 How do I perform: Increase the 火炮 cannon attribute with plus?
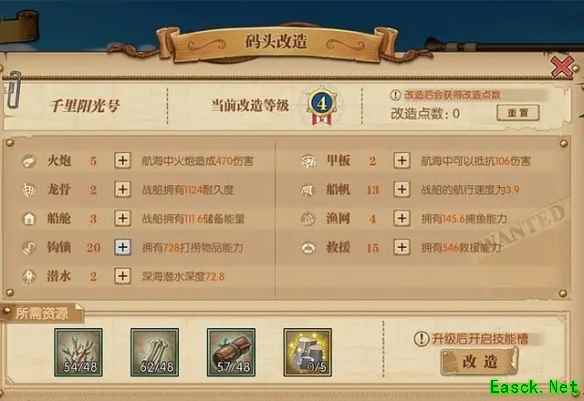tap(123, 161)
